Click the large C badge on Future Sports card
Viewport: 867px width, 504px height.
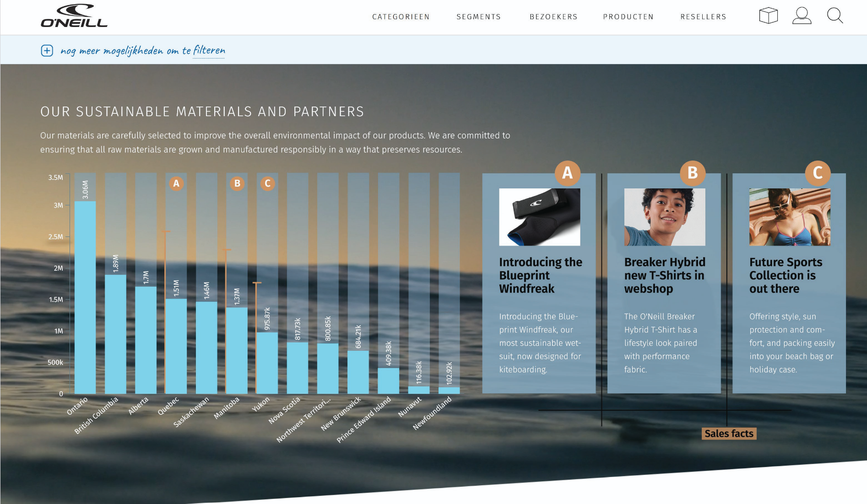(818, 173)
